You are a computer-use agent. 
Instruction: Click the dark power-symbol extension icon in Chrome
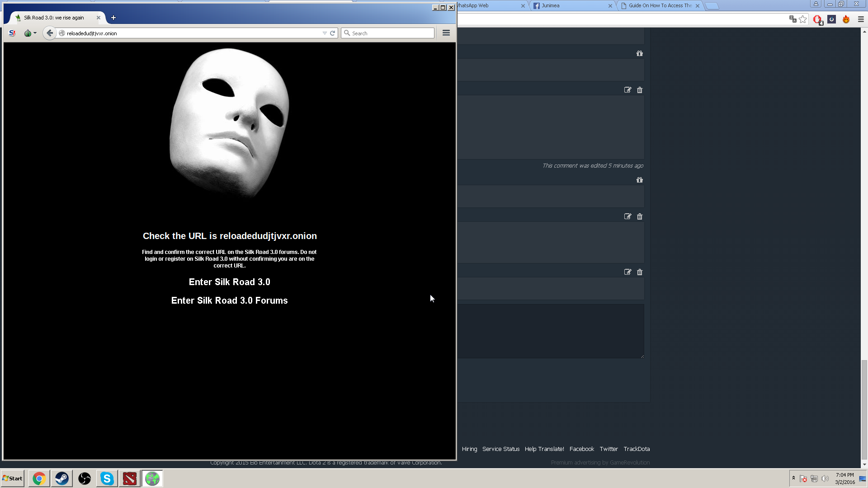(832, 19)
